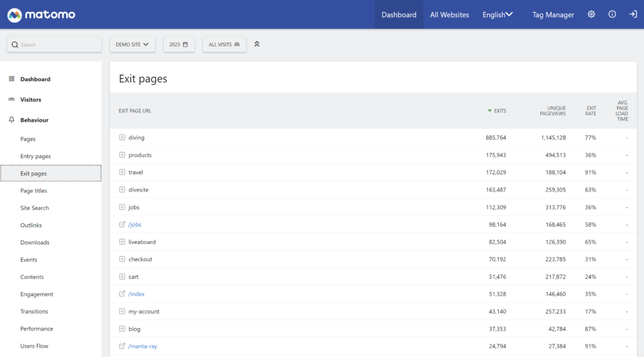Open Site Search report
The image size is (644, 357).
pos(35,208)
